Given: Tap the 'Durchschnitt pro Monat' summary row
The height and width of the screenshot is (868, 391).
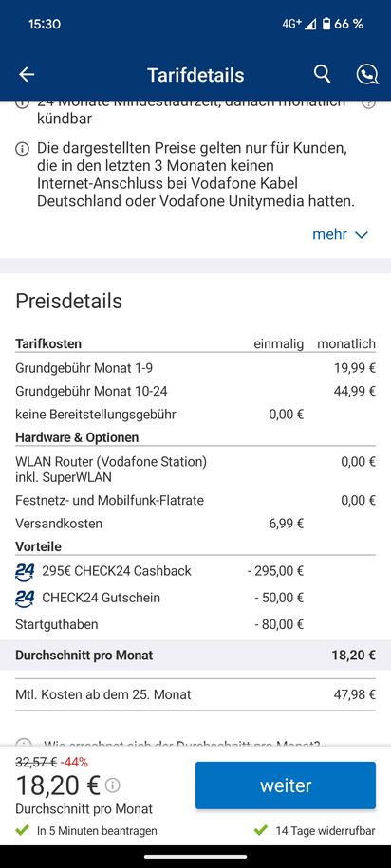Looking at the screenshot, I should tap(195, 656).
